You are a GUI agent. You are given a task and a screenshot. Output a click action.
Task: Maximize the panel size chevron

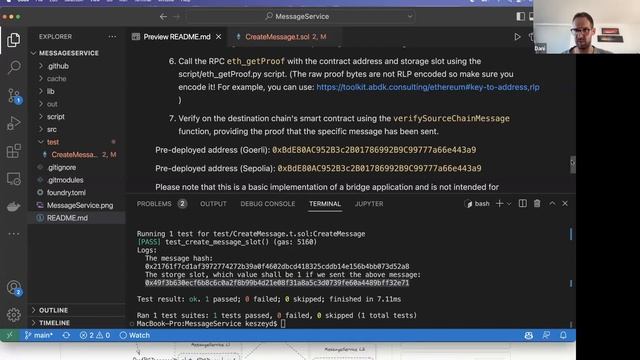tap(552, 203)
